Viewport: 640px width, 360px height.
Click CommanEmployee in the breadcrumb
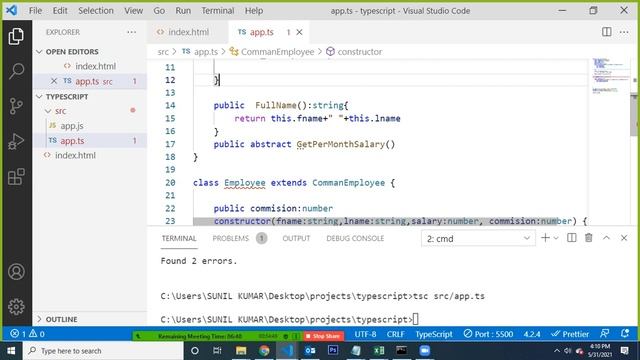pyautogui.click(x=278, y=52)
